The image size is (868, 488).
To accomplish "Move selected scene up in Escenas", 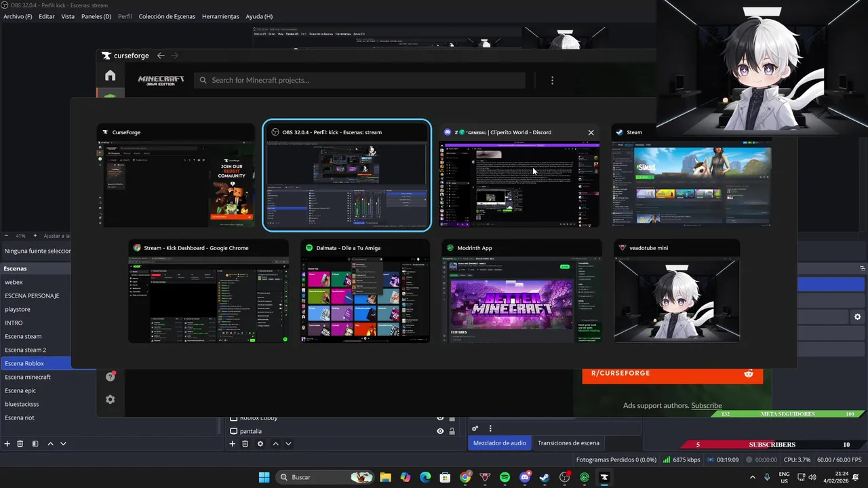I will (x=50, y=444).
